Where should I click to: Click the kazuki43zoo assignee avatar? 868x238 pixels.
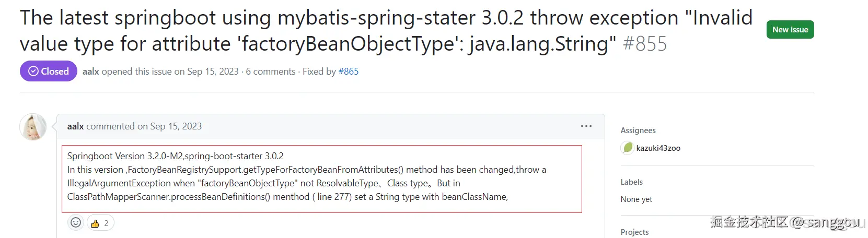click(x=627, y=148)
